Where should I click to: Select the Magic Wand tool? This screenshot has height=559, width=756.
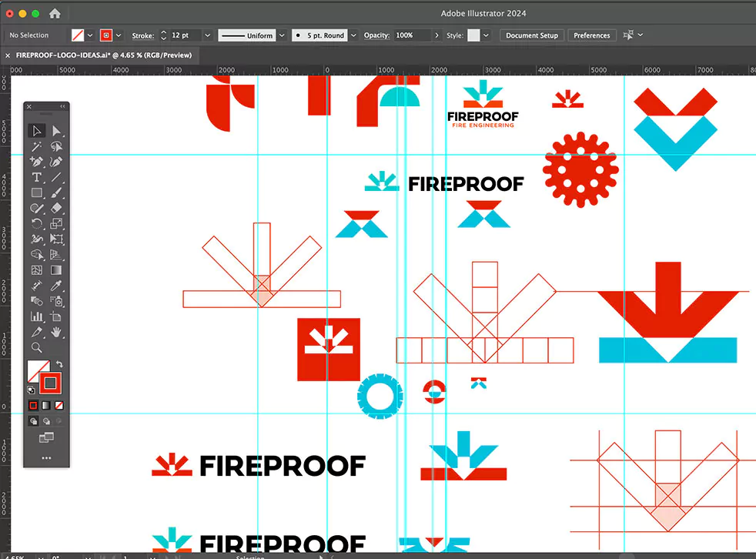[36, 146]
